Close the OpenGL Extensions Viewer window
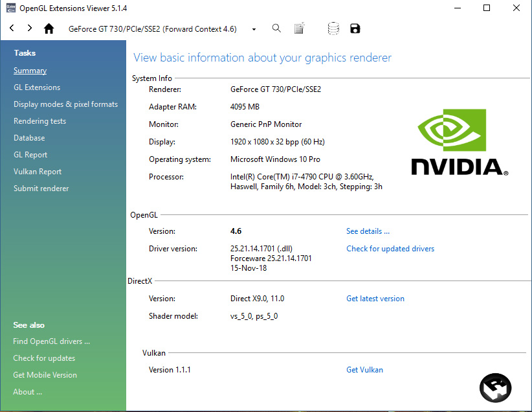The image size is (532, 412). [x=516, y=8]
